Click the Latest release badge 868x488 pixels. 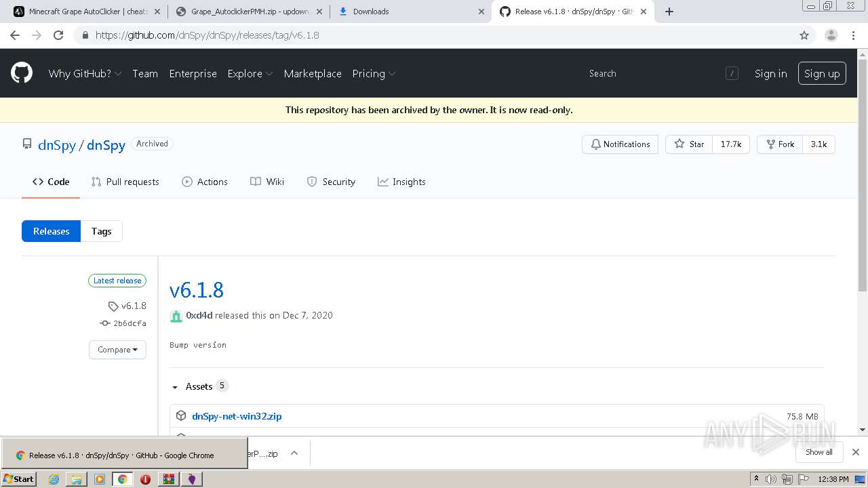pos(117,281)
